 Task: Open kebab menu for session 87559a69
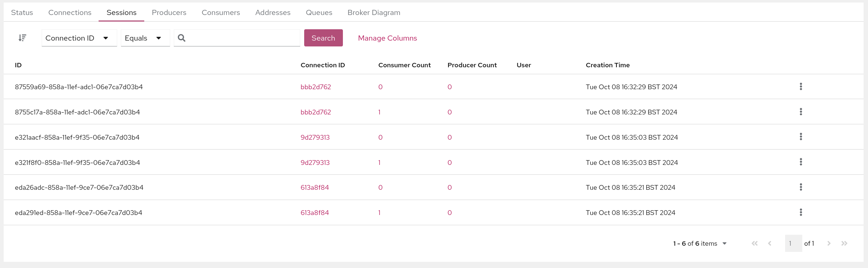pos(801,87)
